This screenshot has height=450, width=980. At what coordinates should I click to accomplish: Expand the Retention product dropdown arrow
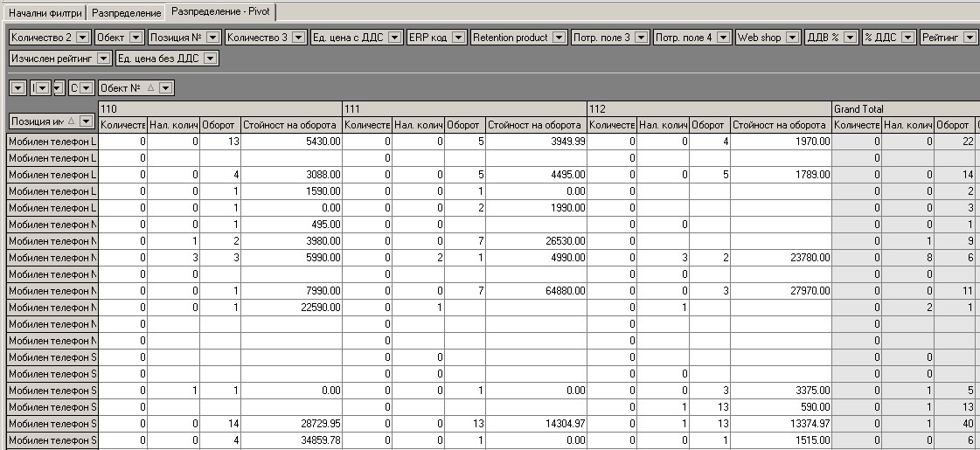pos(559,38)
